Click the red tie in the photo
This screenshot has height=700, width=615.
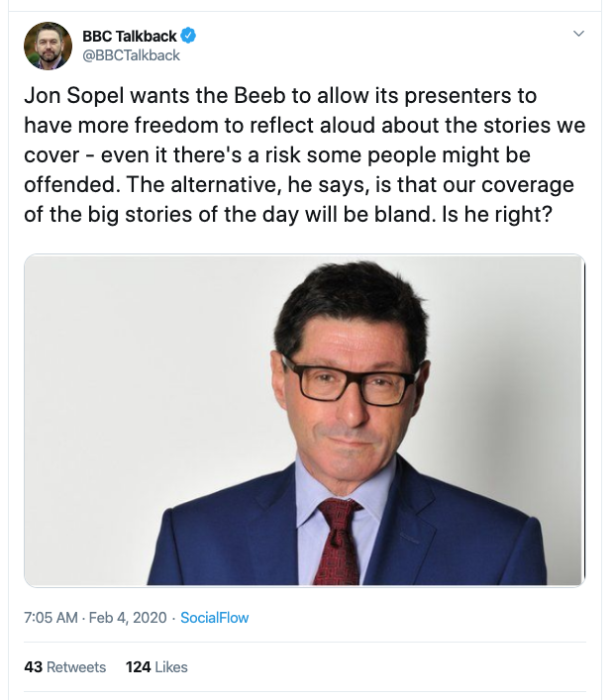click(338, 541)
